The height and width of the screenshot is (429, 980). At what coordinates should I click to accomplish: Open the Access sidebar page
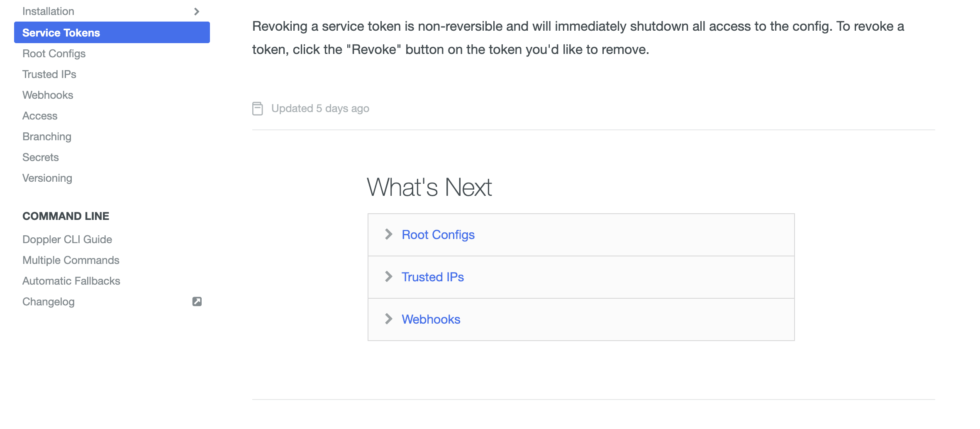[x=40, y=116]
